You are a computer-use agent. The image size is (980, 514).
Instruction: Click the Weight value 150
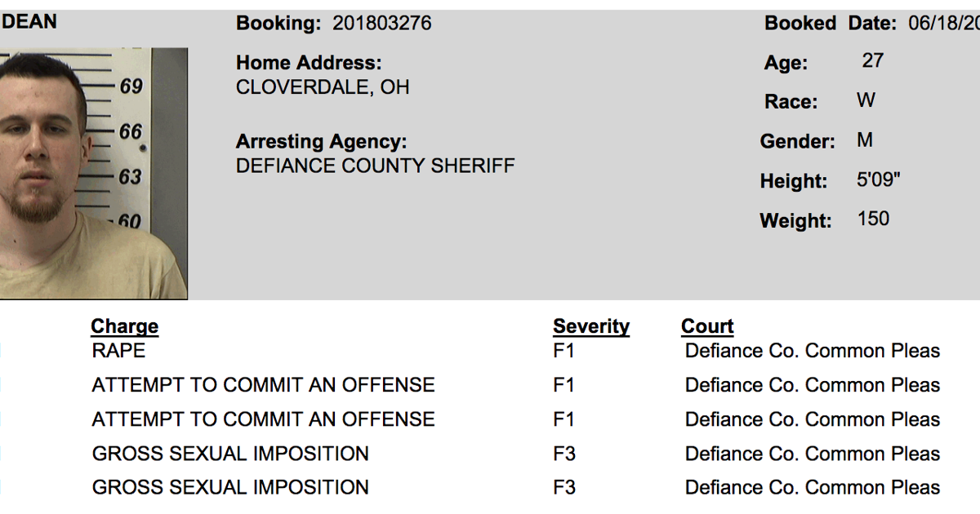(x=873, y=219)
